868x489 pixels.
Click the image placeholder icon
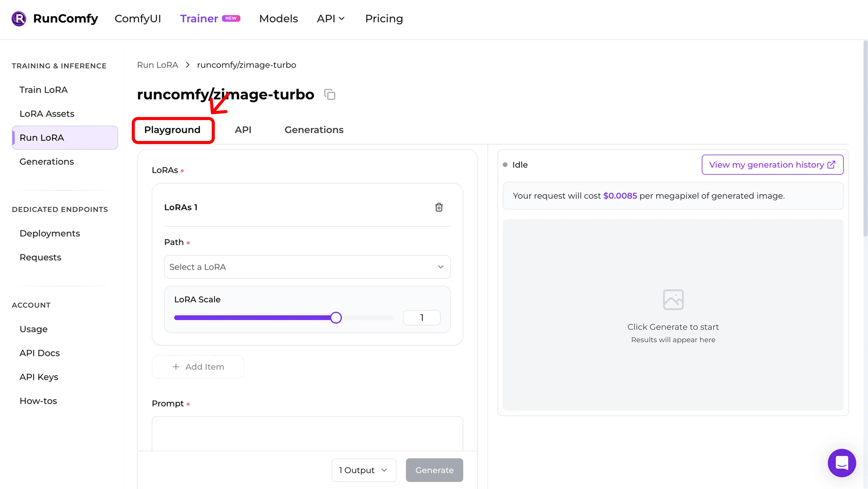[x=673, y=300]
